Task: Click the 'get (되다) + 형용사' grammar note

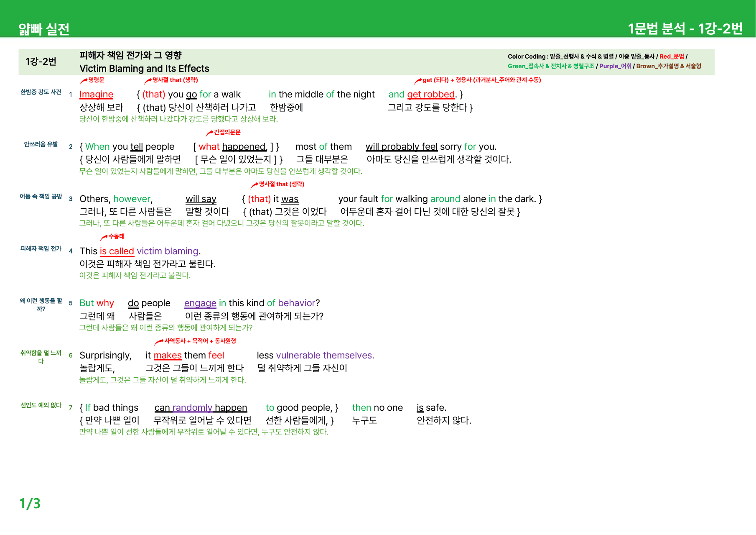Action: tap(481, 80)
